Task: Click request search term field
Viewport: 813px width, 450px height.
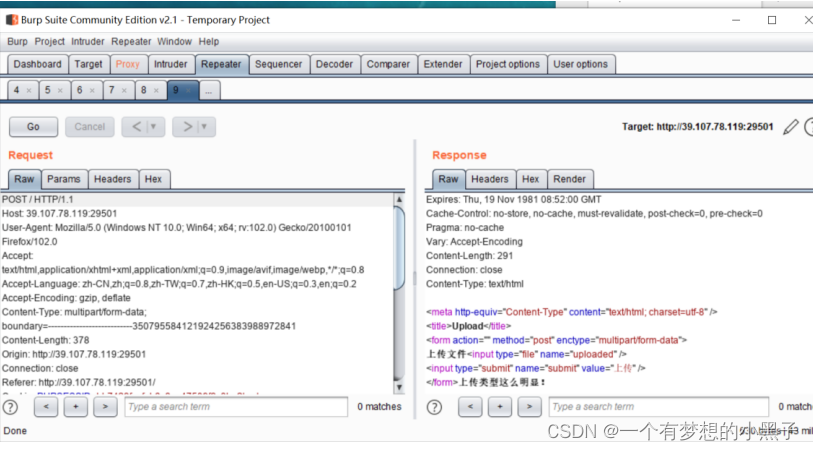Action: coord(236,407)
